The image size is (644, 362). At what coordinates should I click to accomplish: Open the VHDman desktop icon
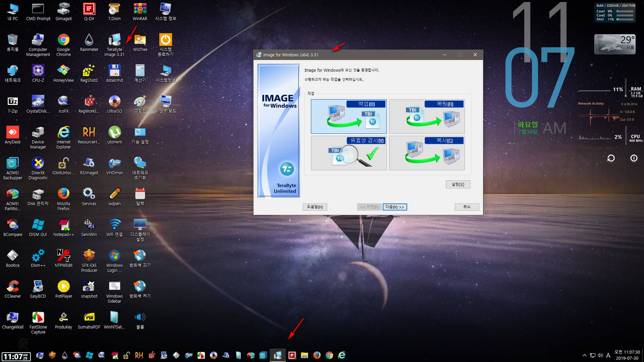click(x=114, y=166)
